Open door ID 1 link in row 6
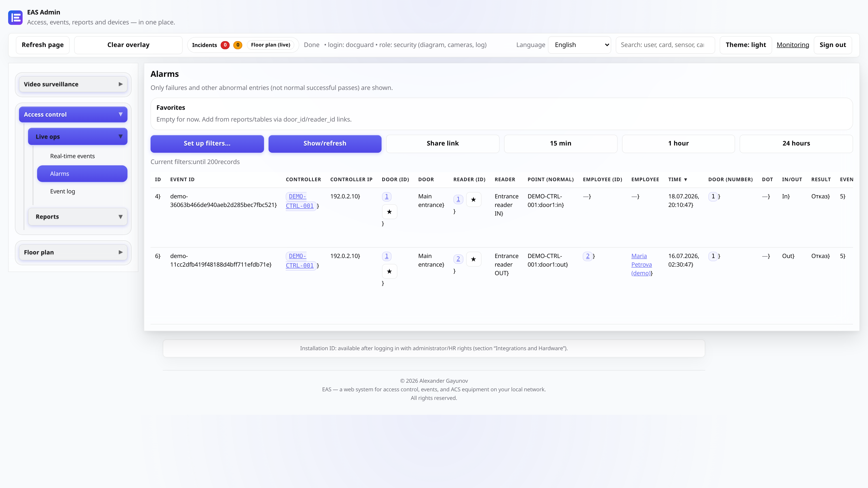The width and height of the screenshot is (868, 488). (387, 256)
